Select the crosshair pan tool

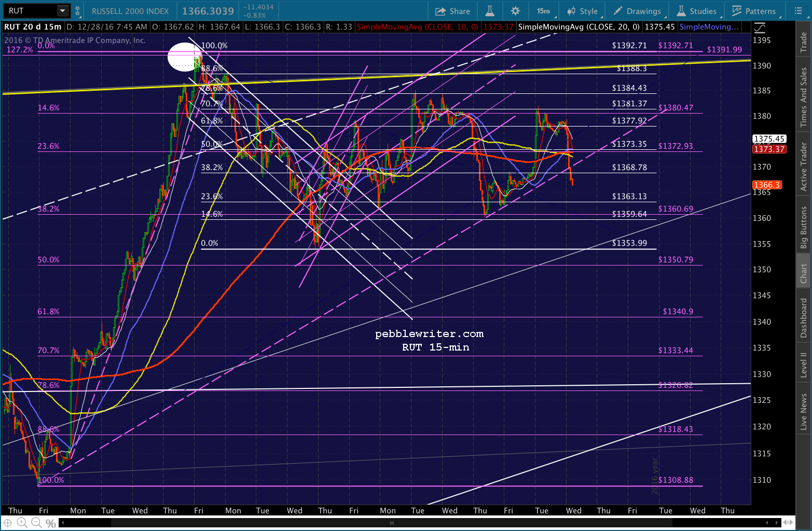click(x=8, y=523)
